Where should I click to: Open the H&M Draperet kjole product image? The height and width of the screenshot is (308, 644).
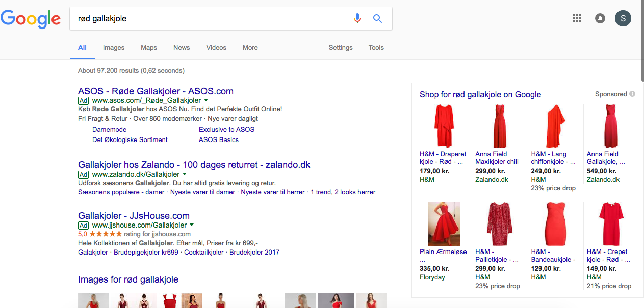tap(444, 126)
